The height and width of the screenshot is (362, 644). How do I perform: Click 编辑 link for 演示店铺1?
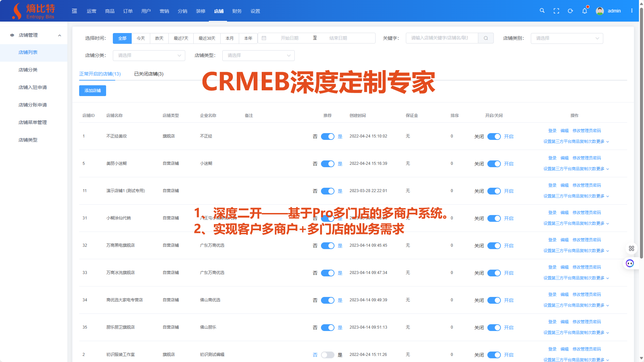point(565,185)
